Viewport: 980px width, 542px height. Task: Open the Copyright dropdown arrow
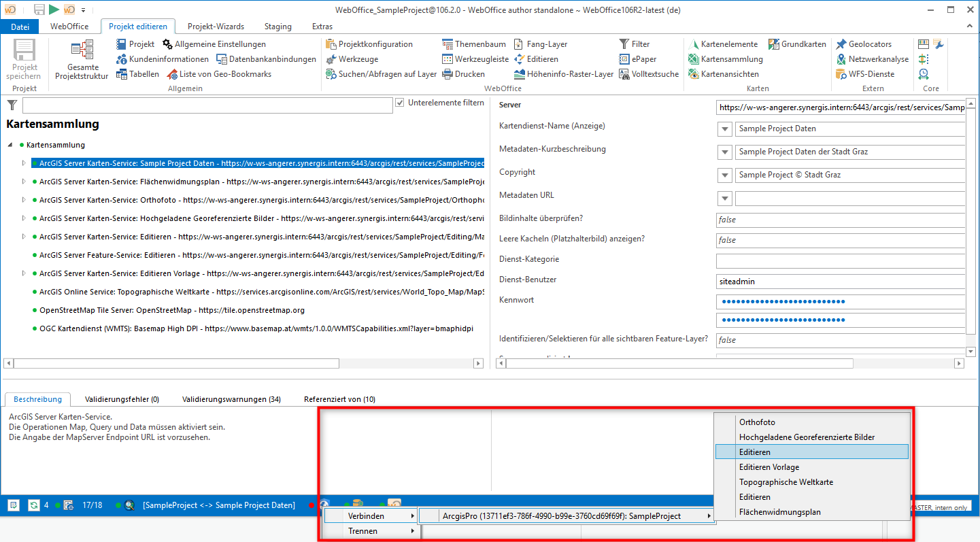[724, 175]
